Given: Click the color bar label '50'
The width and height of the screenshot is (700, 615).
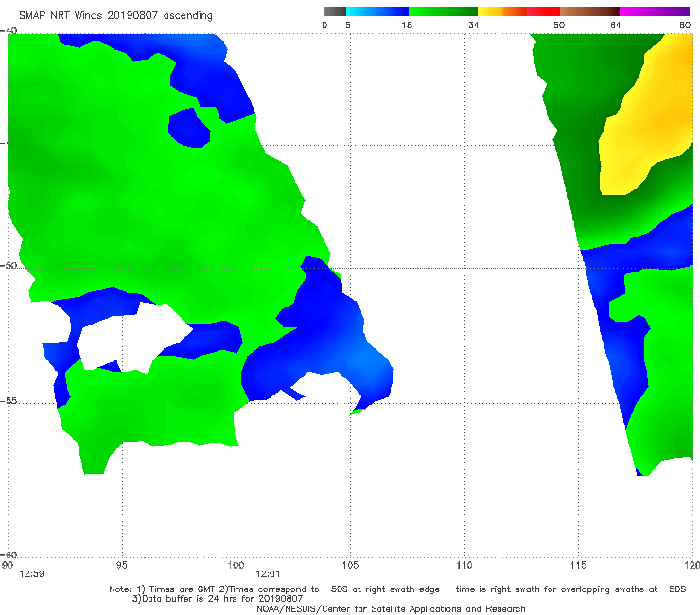Looking at the screenshot, I should coord(559,25).
